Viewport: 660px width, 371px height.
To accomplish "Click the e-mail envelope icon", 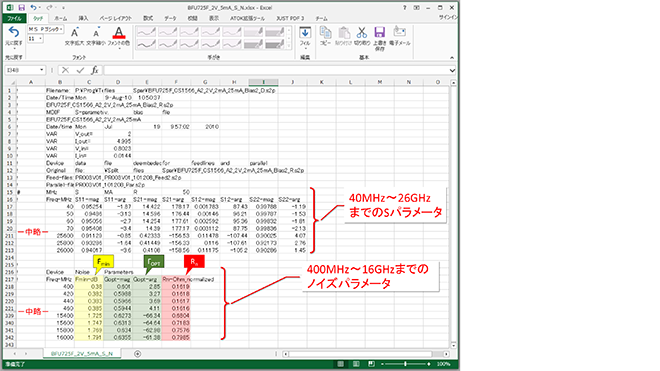I will (x=399, y=32).
